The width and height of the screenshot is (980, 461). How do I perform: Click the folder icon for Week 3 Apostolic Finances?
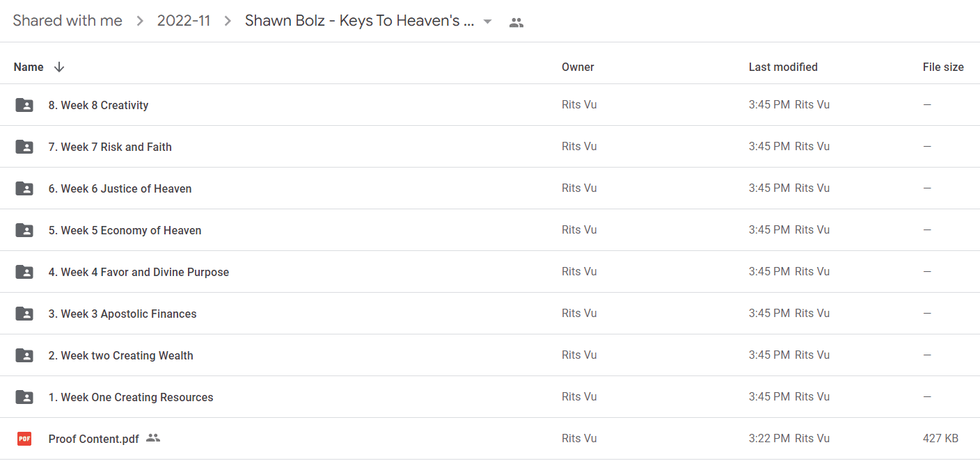click(24, 314)
